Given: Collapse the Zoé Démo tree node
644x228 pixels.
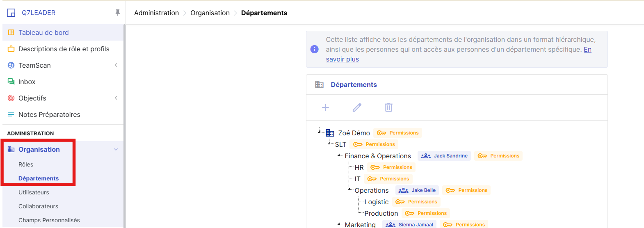Looking at the screenshot, I should 320,131.
